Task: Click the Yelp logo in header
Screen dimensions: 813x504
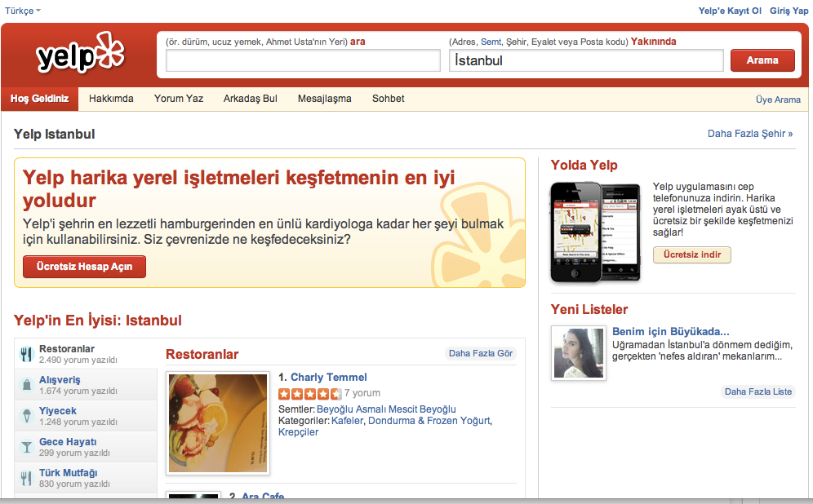Action: coord(80,55)
